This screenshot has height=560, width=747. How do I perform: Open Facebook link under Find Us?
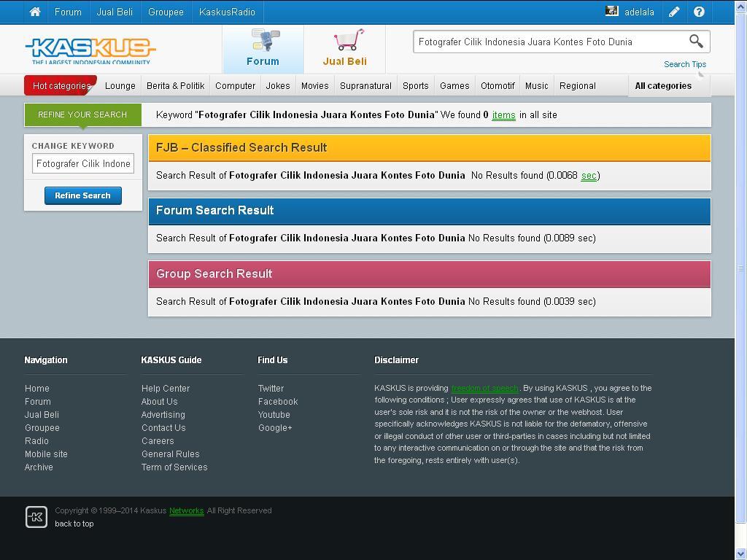pyautogui.click(x=278, y=402)
